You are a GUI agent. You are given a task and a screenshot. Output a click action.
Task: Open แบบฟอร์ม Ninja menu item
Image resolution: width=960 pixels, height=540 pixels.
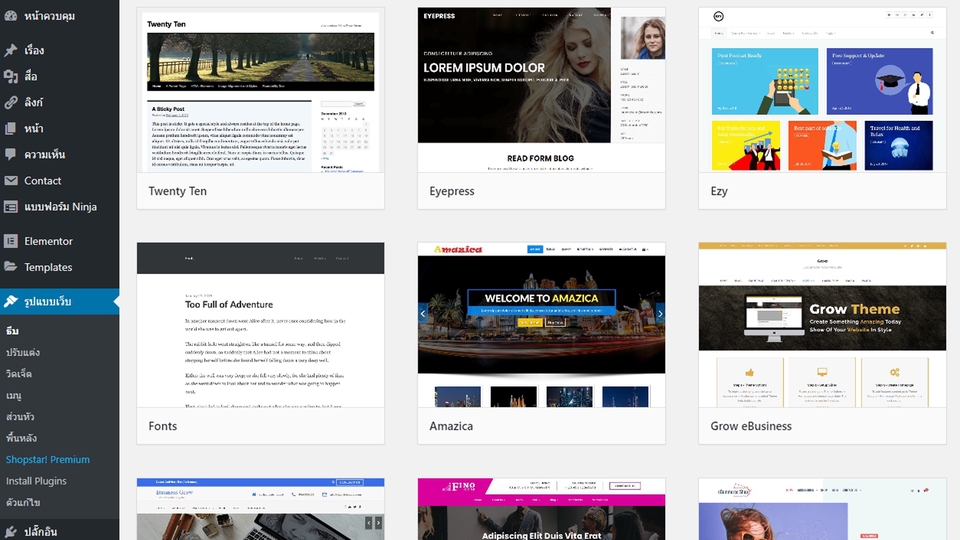coord(59,207)
